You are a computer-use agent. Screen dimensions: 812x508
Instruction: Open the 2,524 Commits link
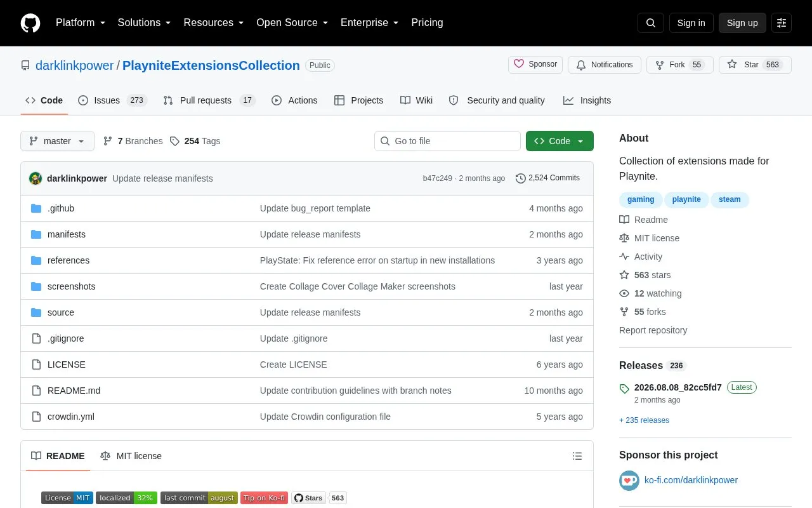click(547, 178)
